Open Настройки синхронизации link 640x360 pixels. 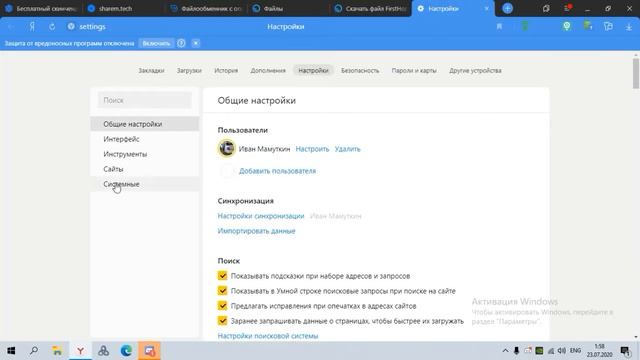click(x=261, y=216)
